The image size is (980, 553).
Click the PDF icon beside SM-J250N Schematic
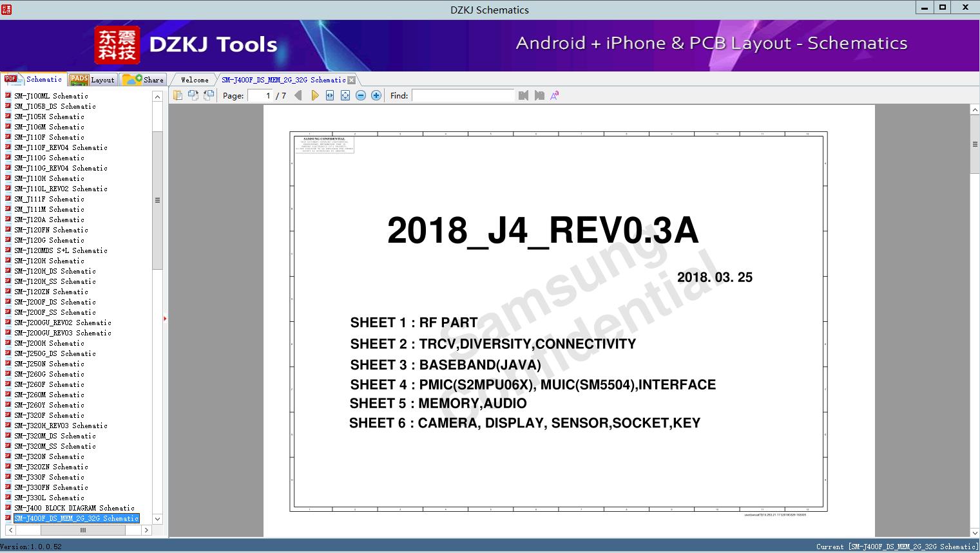(x=8, y=364)
